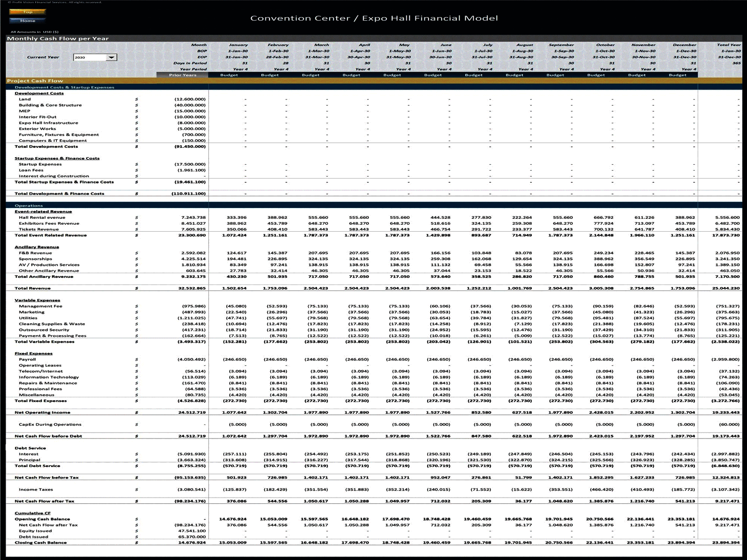This screenshot has width=747, height=560.
Task: Select the Outsourced Security label
Action: (x=44, y=330)
